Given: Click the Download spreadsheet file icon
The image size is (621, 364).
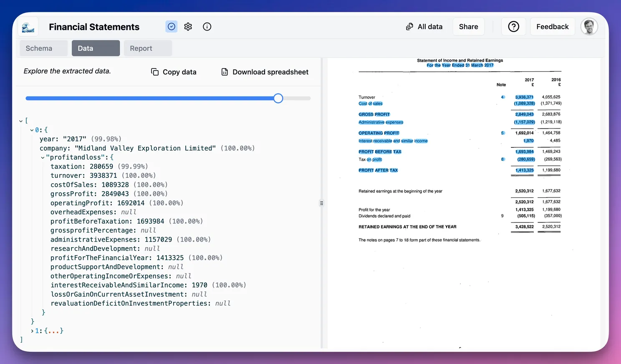Looking at the screenshot, I should tap(225, 72).
